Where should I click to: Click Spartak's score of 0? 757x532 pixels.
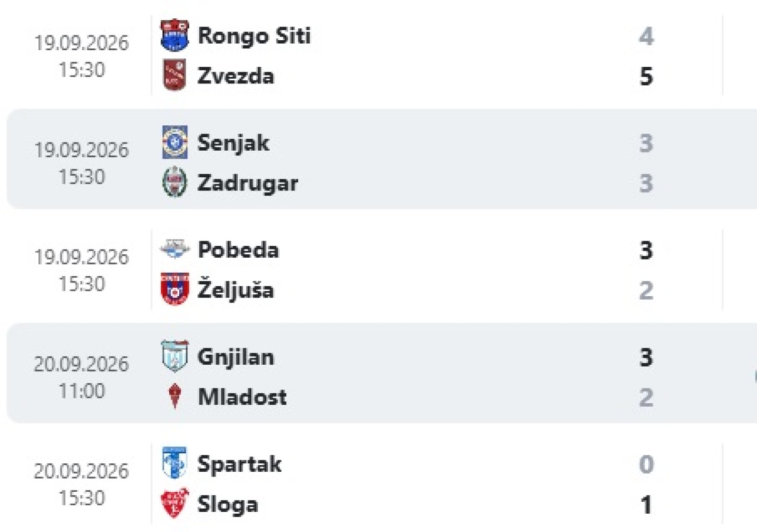click(646, 464)
